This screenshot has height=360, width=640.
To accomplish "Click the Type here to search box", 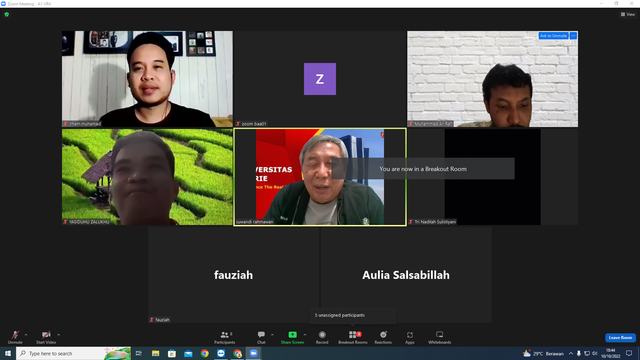I will [x=73, y=353].
